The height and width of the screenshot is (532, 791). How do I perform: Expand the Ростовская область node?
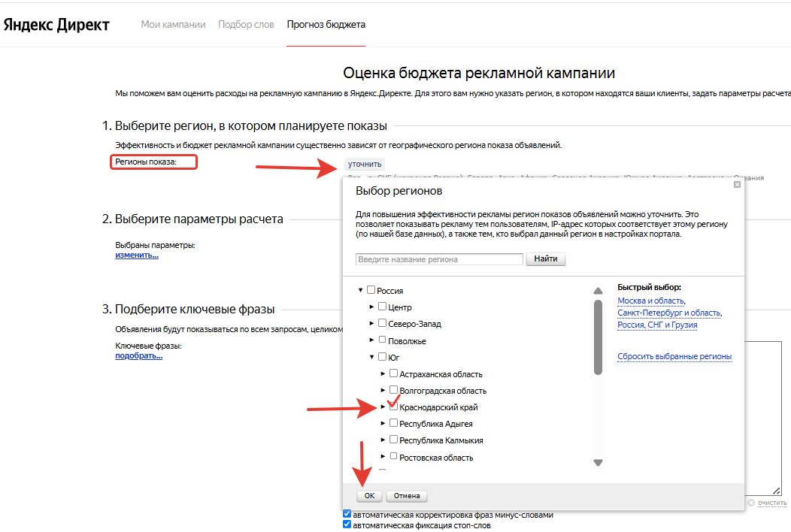pos(383,457)
